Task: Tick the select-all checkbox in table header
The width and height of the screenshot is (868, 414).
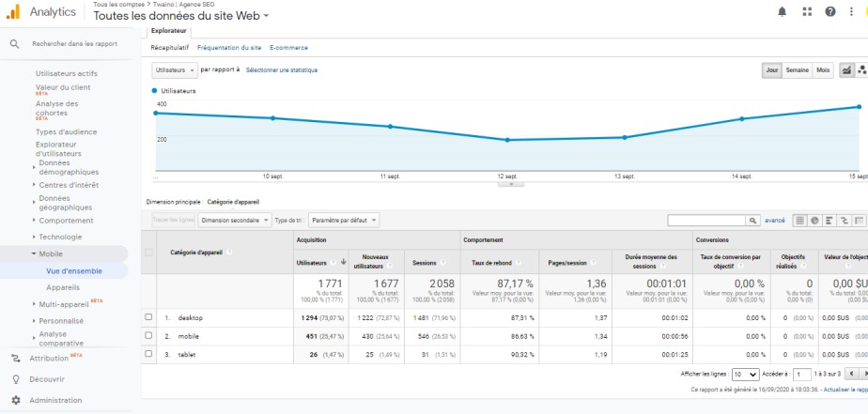Action: click(x=148, y=253)
